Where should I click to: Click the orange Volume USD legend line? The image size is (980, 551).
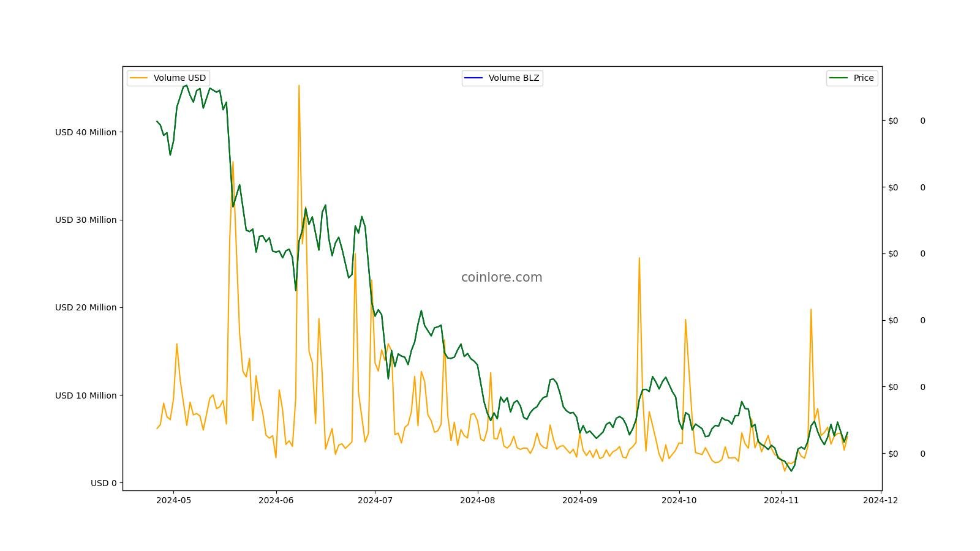pos(139,78)
